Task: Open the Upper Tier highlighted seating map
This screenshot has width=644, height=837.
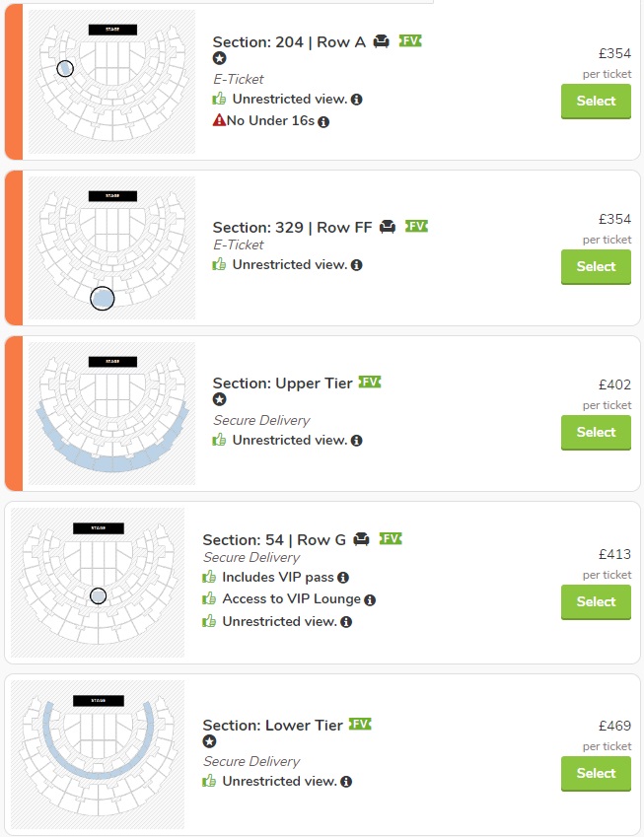Action: tap(112, 413)
